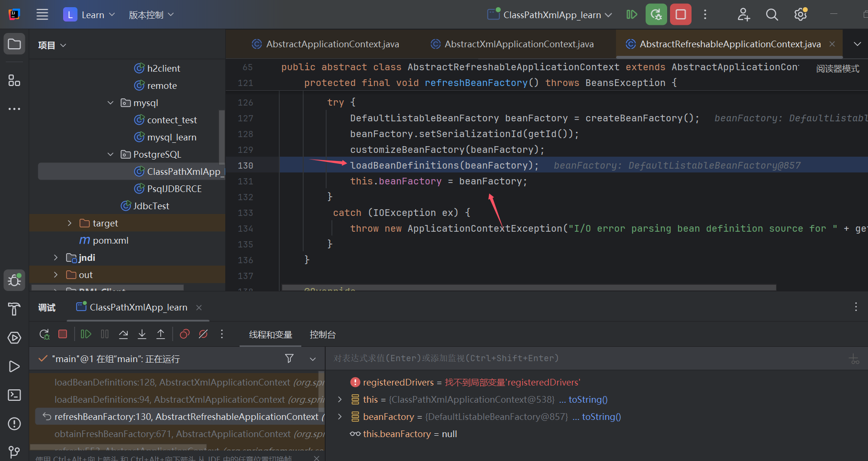Rerun debug ClassPathXmlApp_learn green button
This screenshot has width=868, height=461.
656,14
